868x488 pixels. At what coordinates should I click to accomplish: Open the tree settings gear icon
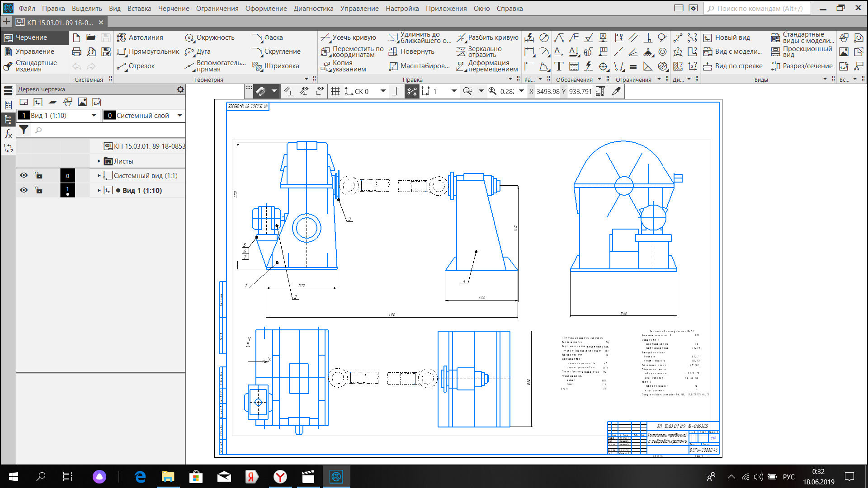point(180,89)
